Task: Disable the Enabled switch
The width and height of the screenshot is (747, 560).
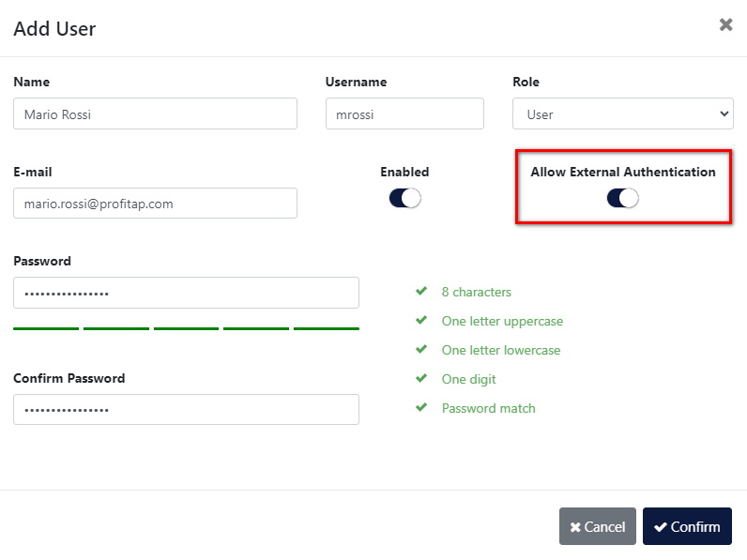Action: [x=404, y=198]
